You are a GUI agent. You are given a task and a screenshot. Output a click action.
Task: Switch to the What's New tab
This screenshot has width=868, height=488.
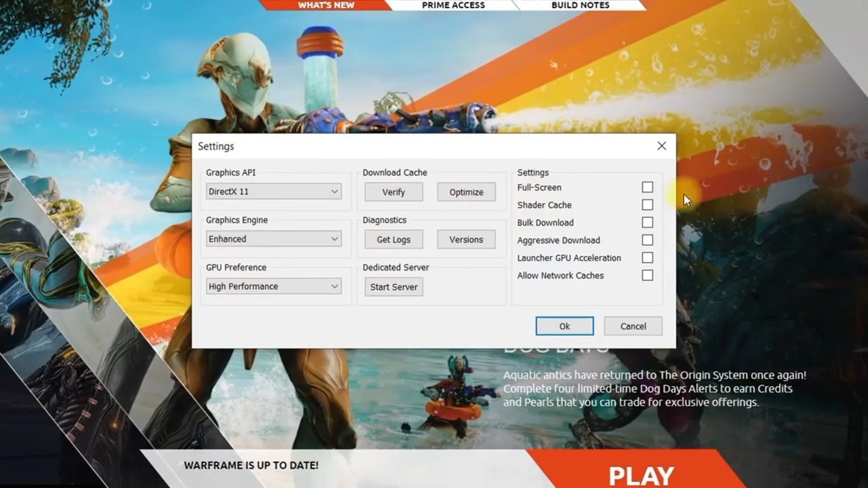326,5
